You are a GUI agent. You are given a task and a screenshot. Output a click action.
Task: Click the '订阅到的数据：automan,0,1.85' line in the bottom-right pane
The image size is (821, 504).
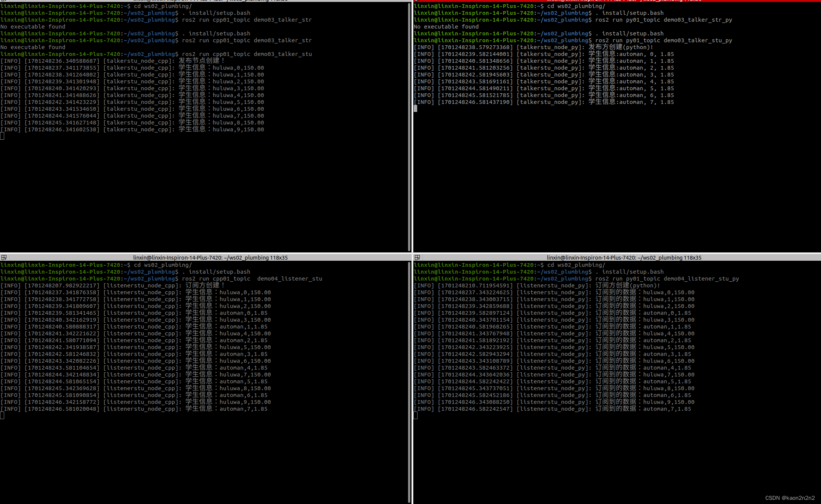(553, 313)
